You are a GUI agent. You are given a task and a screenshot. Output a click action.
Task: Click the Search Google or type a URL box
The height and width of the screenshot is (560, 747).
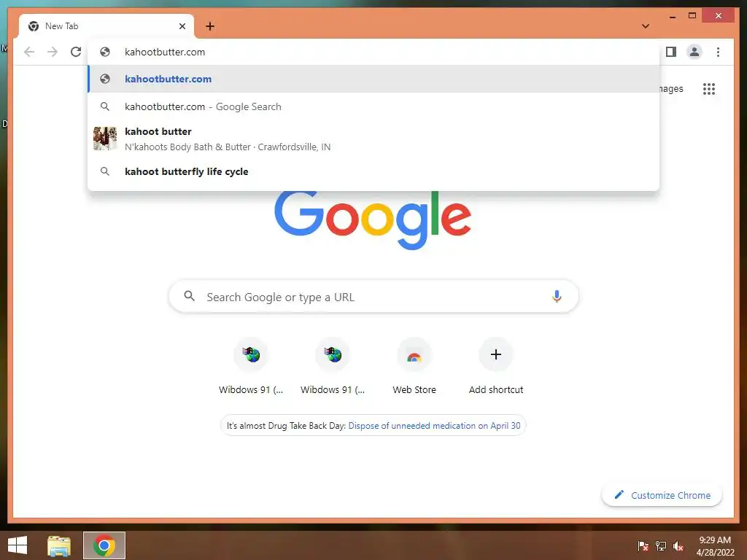(x=374, y=297)
